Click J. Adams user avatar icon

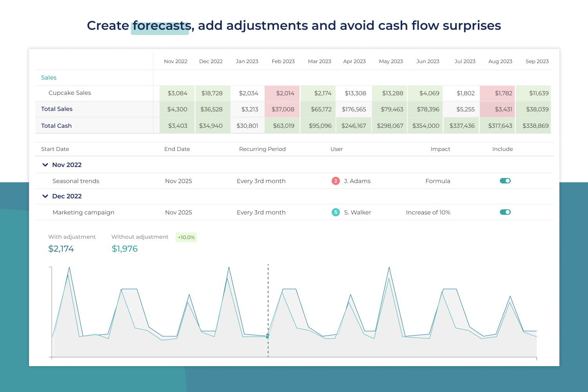[x=336, y=181]
